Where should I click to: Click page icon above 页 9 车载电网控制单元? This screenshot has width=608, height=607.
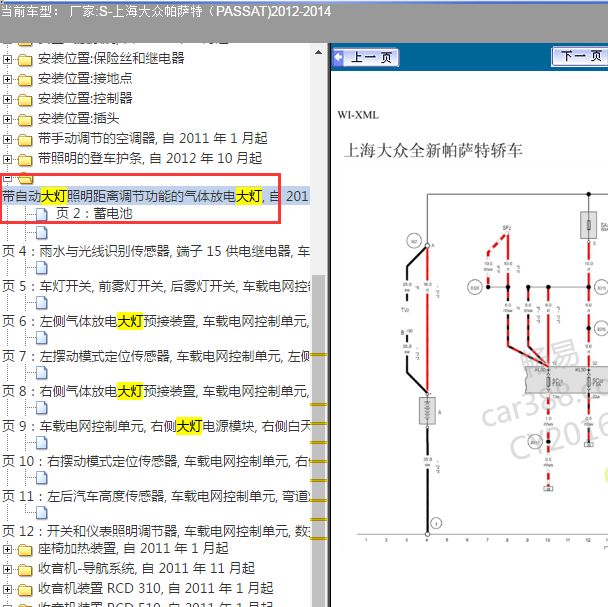coord(42,408)
